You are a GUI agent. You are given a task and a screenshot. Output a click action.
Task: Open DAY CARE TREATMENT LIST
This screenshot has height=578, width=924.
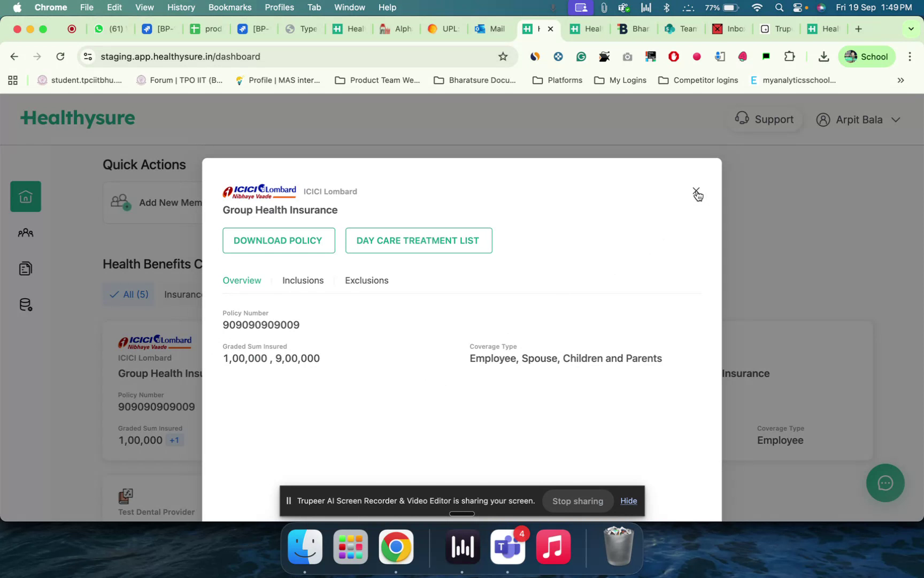point(419,240)
